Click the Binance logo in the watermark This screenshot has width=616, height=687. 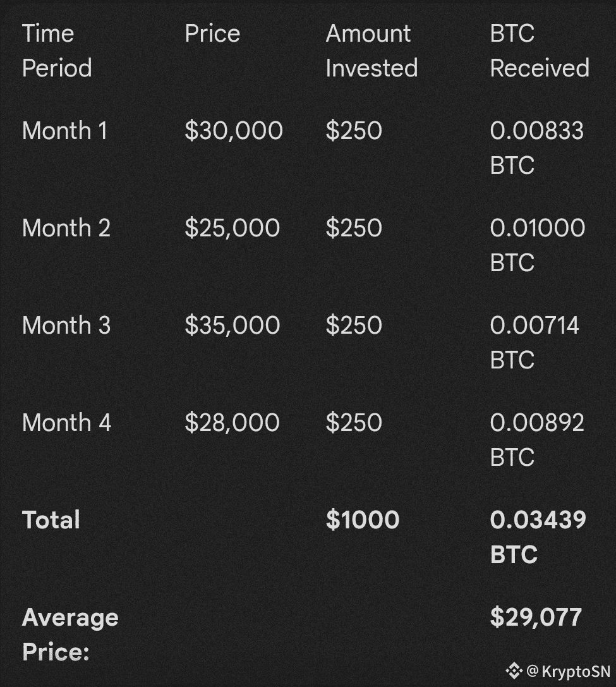(514, 671)
